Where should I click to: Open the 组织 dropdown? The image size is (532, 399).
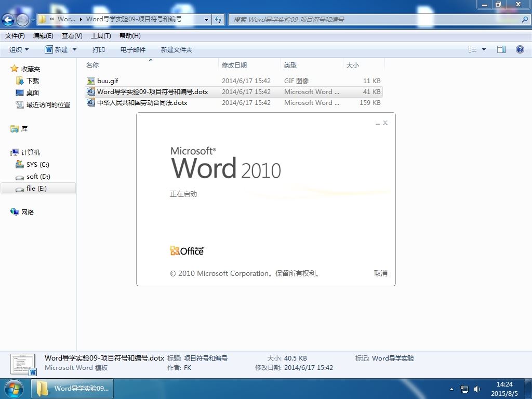tap(19, 49)
